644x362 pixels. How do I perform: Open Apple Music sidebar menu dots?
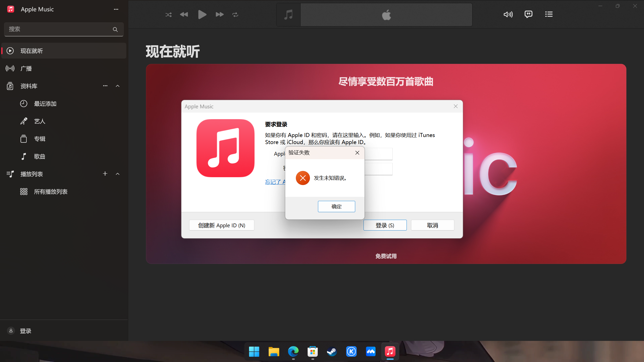click(x=116, y=9)
